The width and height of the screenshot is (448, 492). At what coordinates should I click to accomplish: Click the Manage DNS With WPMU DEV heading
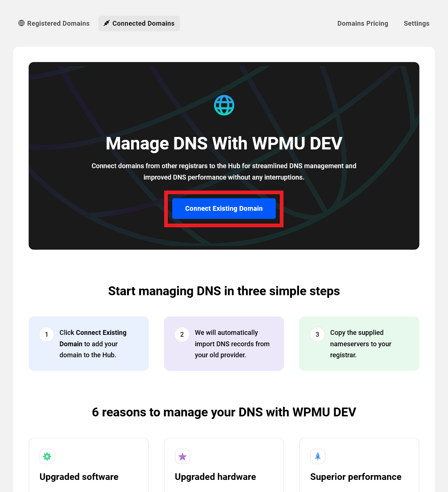coord(224,143)
